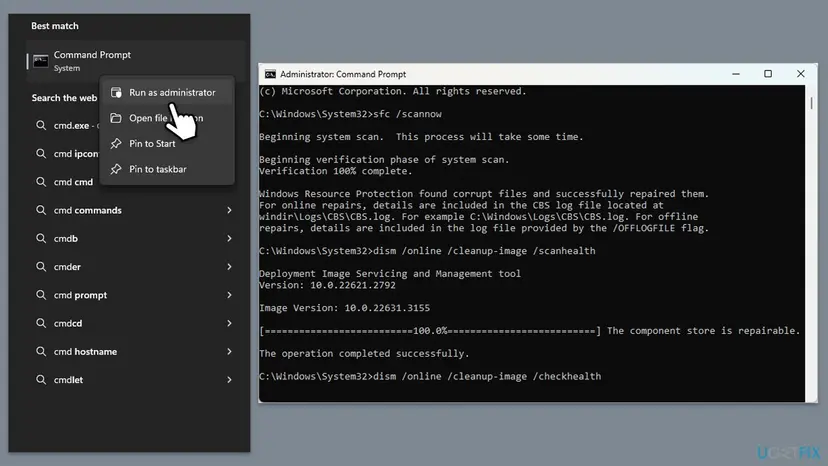Expand the cmd hostname suggestion chevron
The image size is (828, 466).
point(229,351)
